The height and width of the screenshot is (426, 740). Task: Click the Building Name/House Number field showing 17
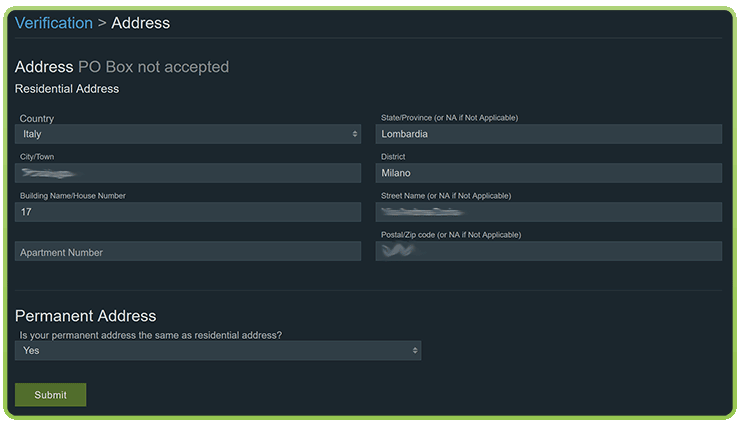click(x=188, y=212)
